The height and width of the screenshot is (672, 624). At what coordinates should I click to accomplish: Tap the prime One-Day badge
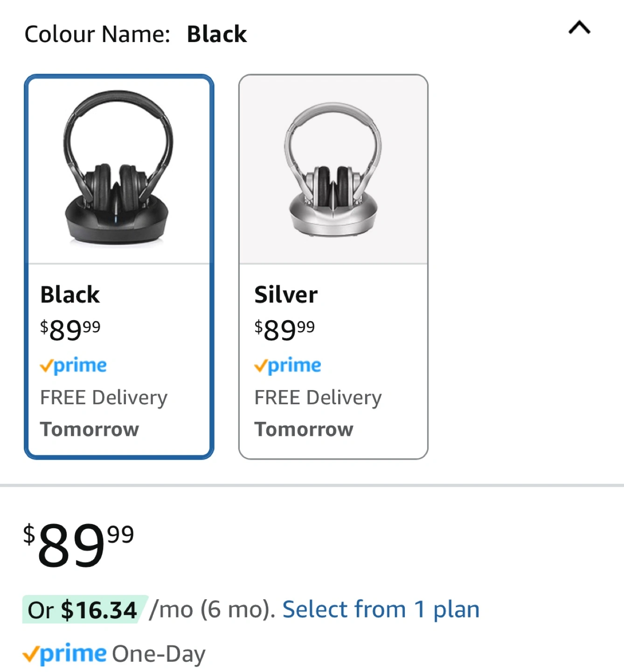click(65, 653)
